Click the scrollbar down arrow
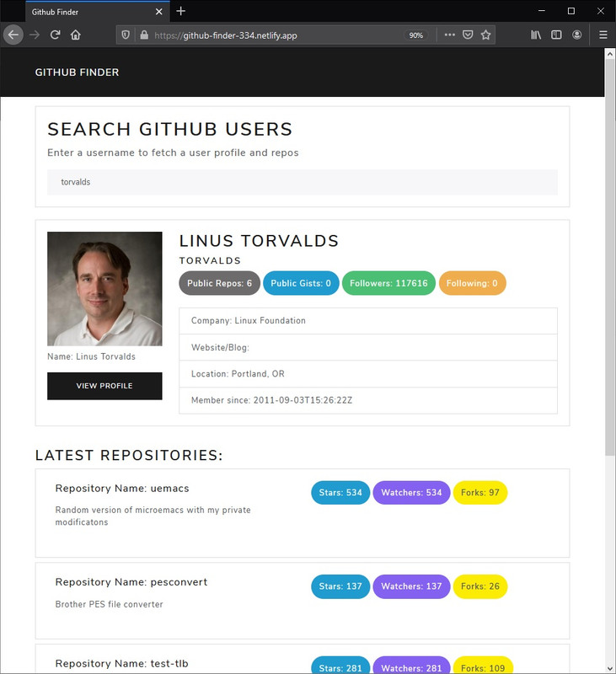 pos(609,668)
